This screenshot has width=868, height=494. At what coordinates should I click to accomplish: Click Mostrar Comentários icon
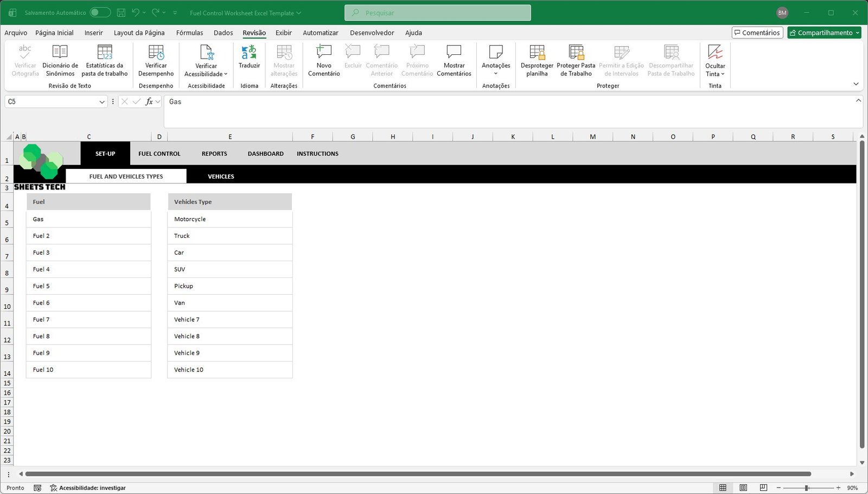(454, 52)
